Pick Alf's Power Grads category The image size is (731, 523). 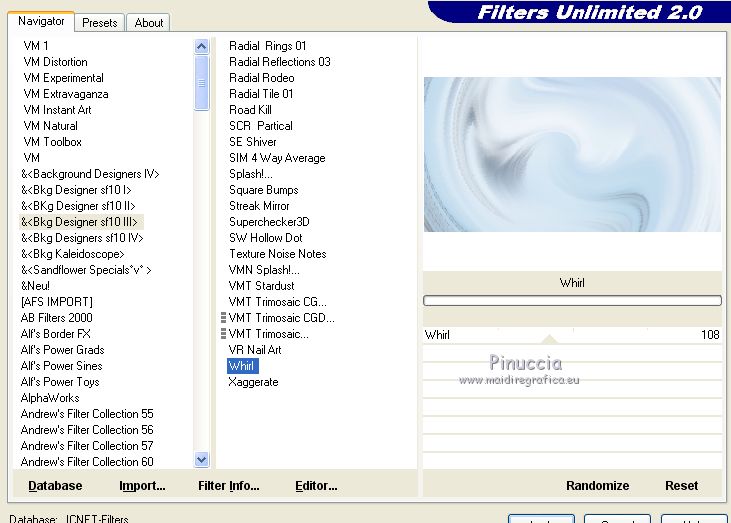(62, 350)
